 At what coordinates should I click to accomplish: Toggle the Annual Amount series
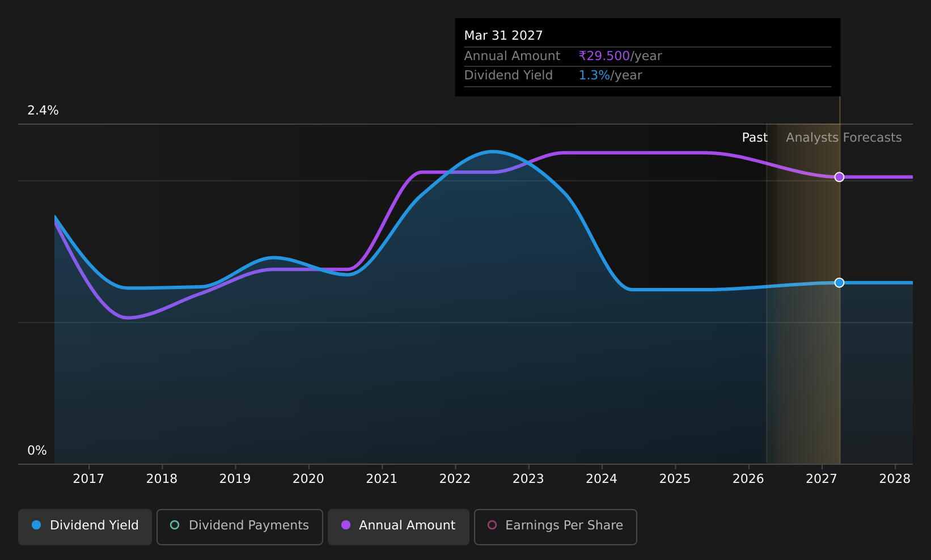[398, 527]
